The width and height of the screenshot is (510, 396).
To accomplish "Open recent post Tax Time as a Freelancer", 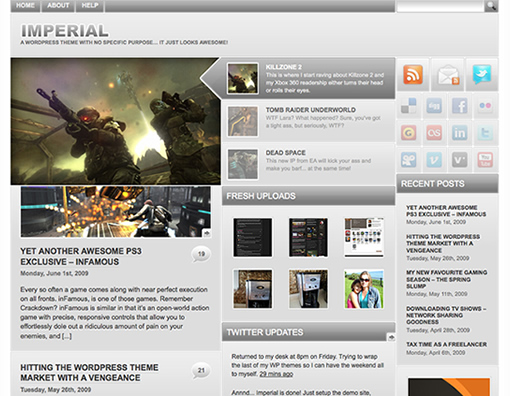I will [446, 344].
